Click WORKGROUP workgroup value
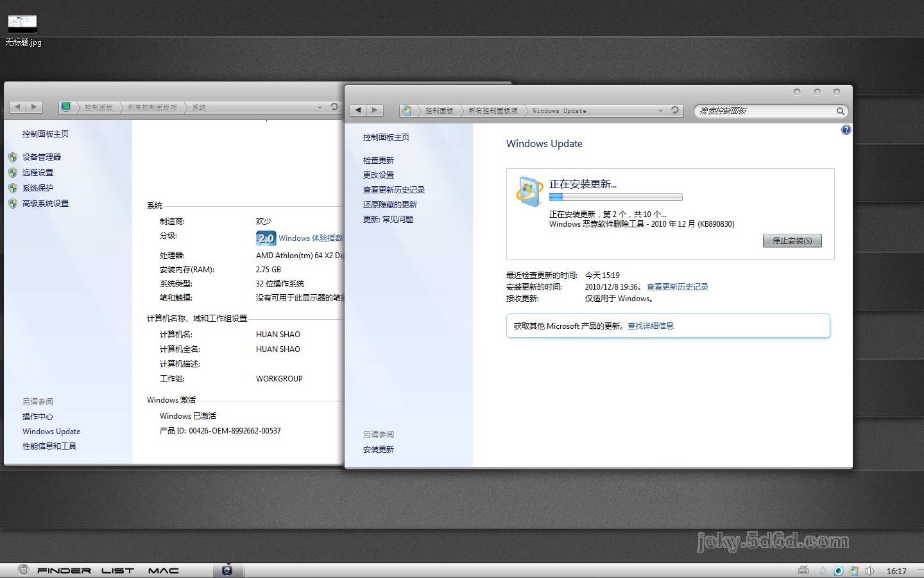The height and width of the screenshot is (578, 924). click(x=279, y=379)
